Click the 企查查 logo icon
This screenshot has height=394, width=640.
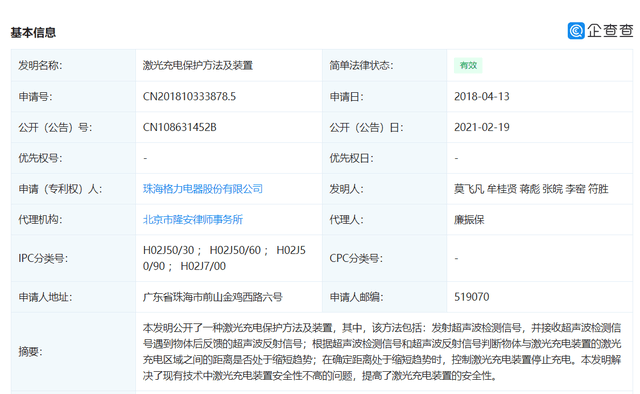click(576, 31)
